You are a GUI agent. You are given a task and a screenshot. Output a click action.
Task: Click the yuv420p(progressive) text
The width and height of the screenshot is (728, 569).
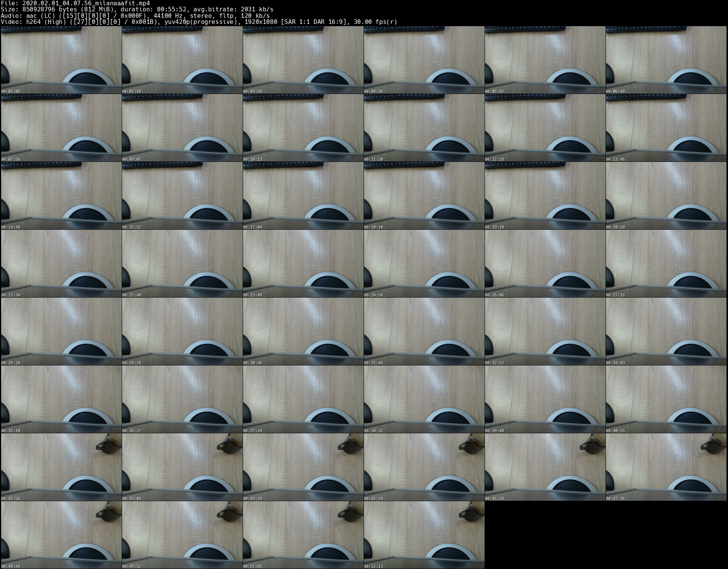click(201, 22)
